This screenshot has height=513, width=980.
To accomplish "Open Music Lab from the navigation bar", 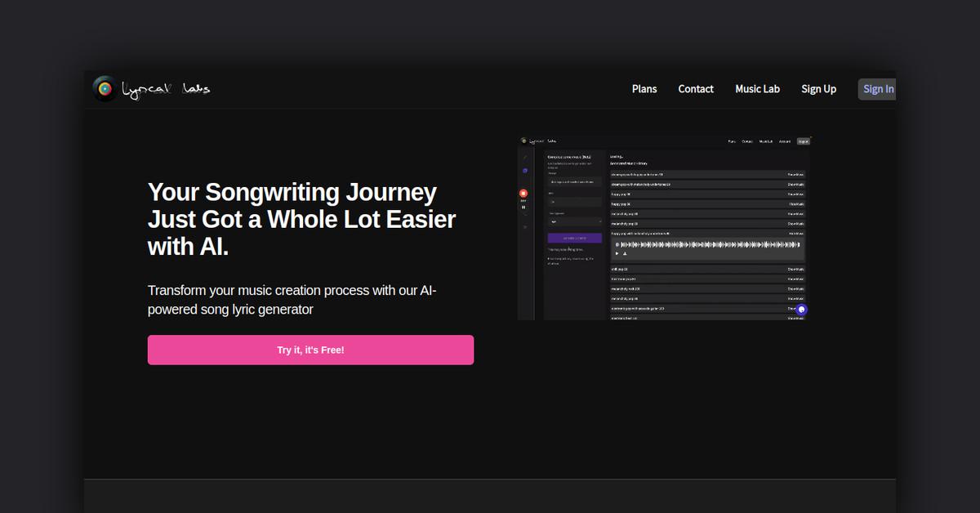I will click(757, 89).
